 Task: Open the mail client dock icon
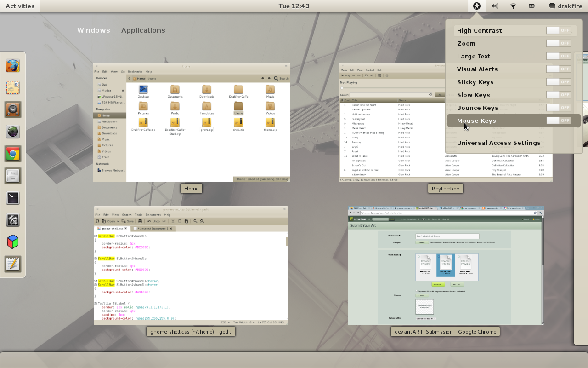(x=13, y=87)
